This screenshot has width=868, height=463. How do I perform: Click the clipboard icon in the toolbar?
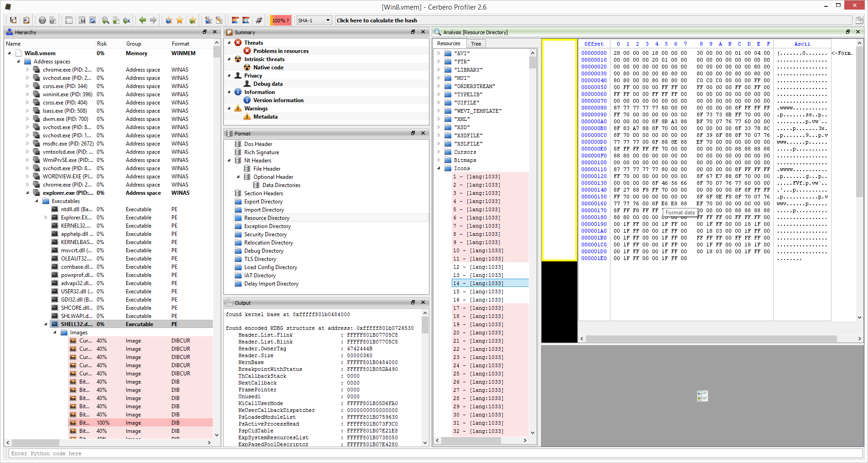[x=26, y=20]
